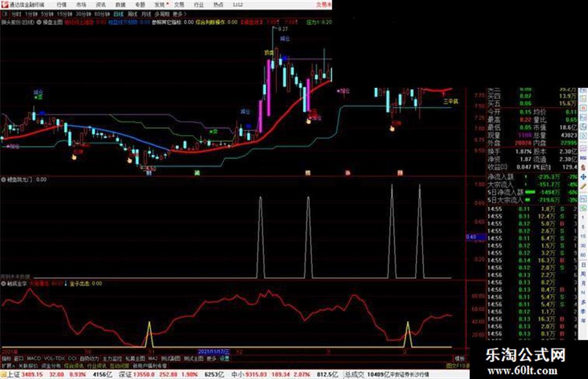Select the 日线 period tab
Image resolution: width=588 pixels, height=379 pixels.
pos(118,14)
